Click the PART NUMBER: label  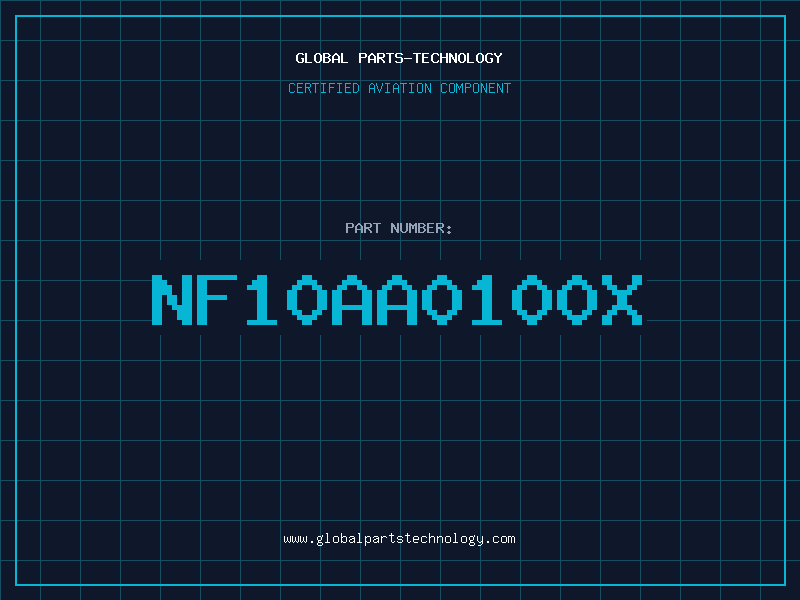[398, 228]
